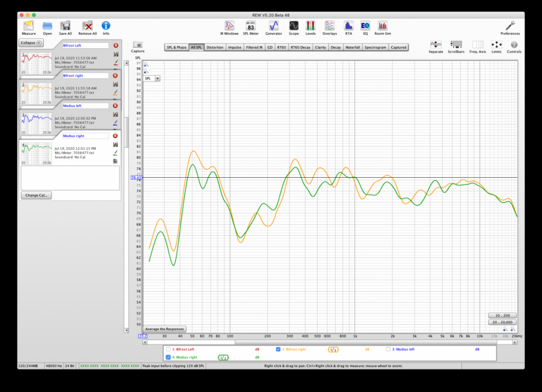
Task: Enable the 3: Modius left trace checkbox
Action: point(388,349)
